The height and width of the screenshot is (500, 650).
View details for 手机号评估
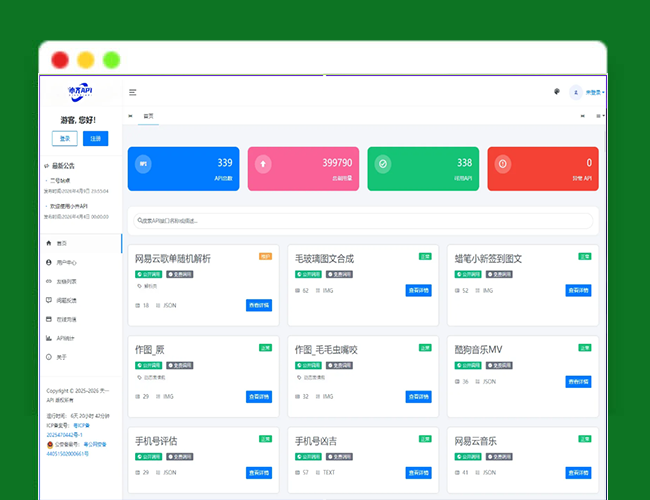(259, 473)
